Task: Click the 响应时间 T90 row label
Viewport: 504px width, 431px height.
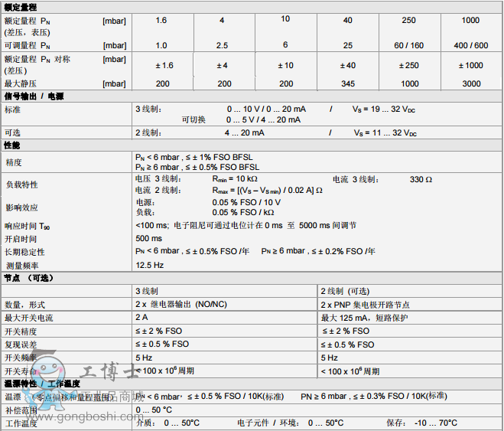Action: coord(28,226)
